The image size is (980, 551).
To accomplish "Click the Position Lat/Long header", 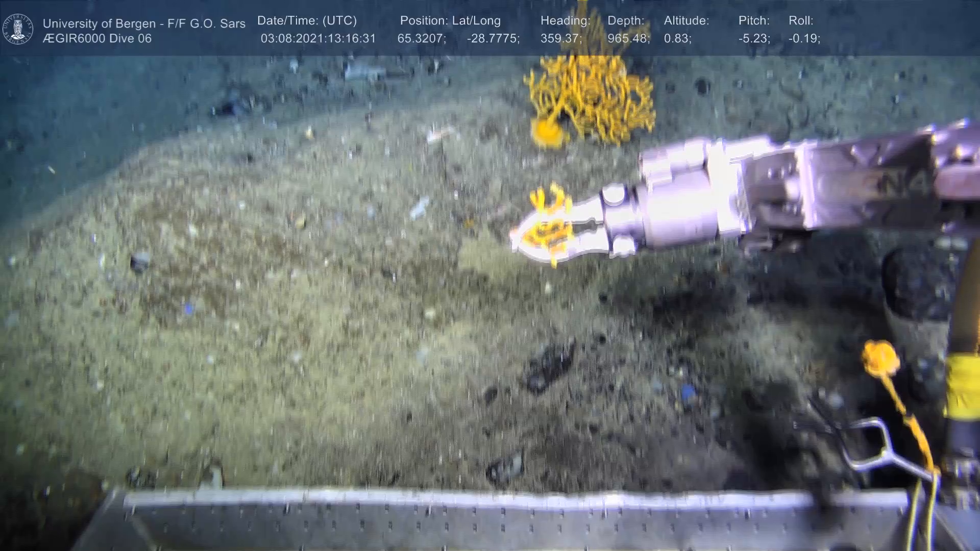I will [450, 21].
